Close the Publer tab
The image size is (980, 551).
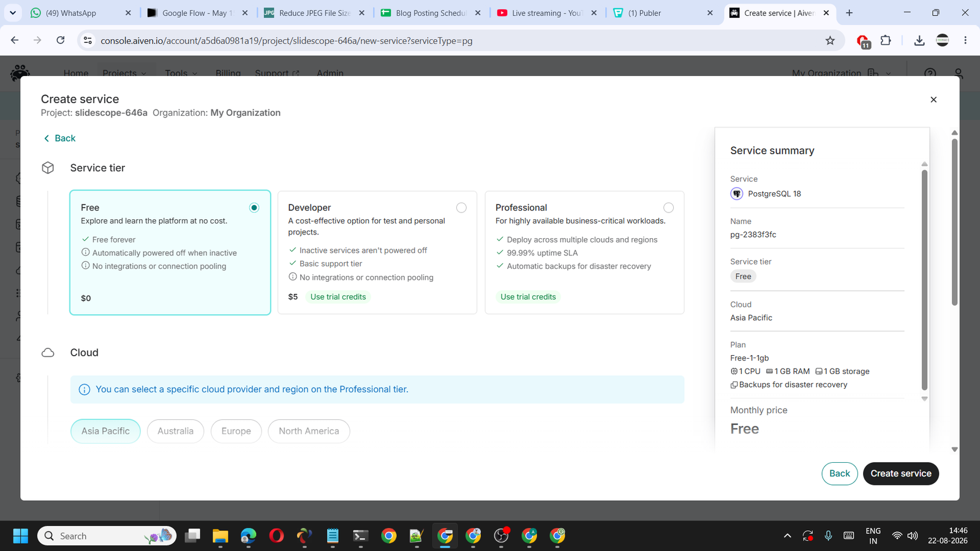(x=710, y=13)
